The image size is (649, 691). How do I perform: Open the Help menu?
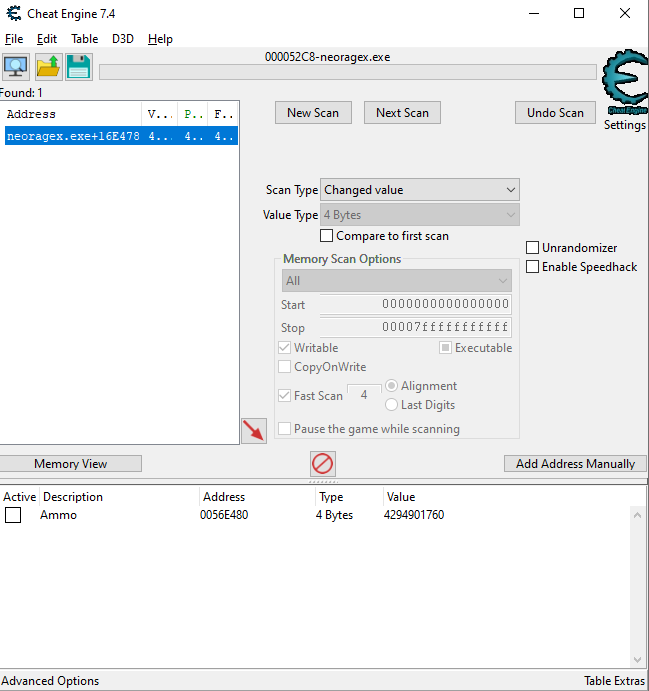click(x=160, y=39)
